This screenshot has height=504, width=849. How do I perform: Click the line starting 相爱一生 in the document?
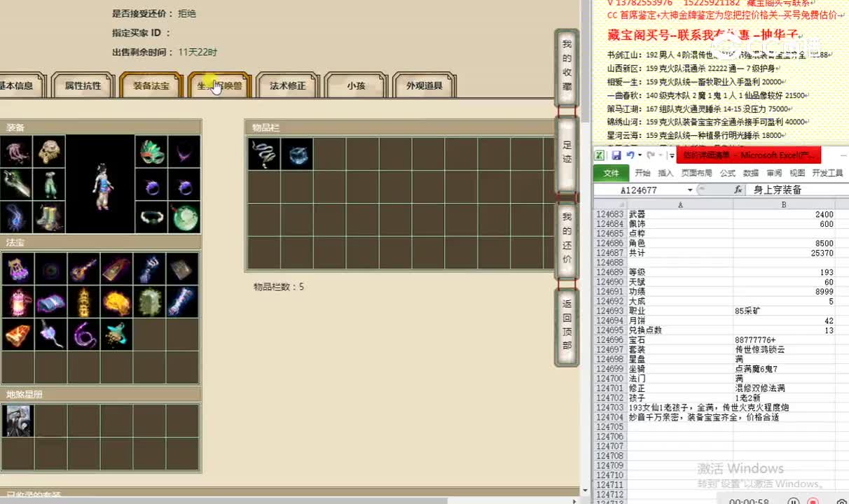point(695,82)
